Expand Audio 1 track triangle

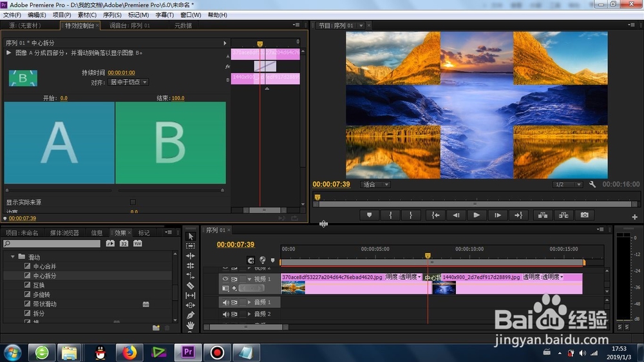[249, 303]
